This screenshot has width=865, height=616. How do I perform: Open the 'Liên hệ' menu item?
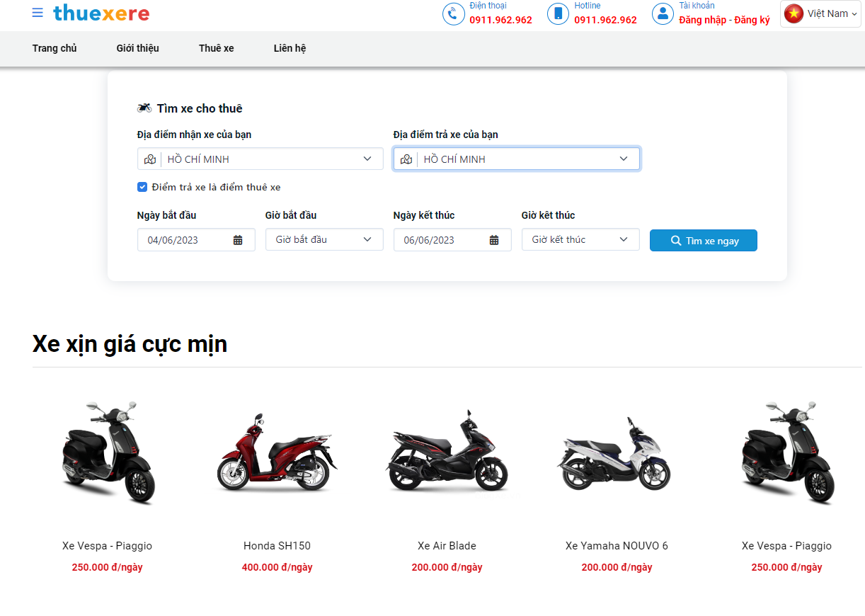coord(290,48)
